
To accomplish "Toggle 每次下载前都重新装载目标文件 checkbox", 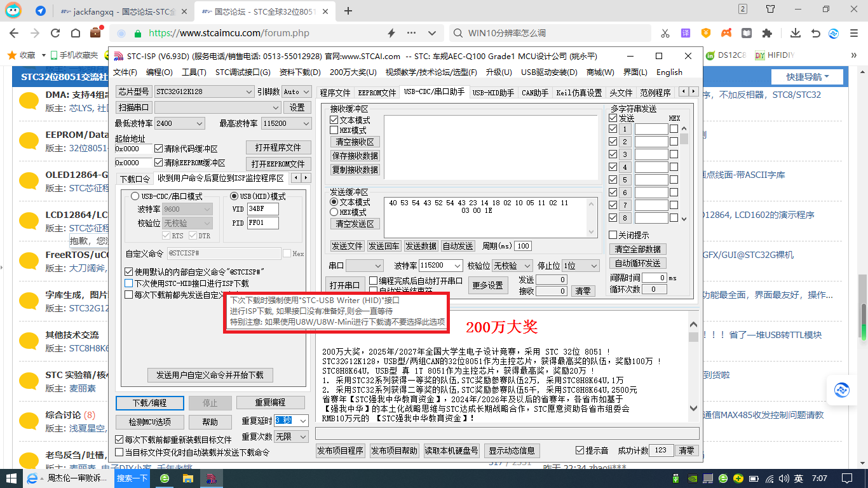I will pos(119,440).
